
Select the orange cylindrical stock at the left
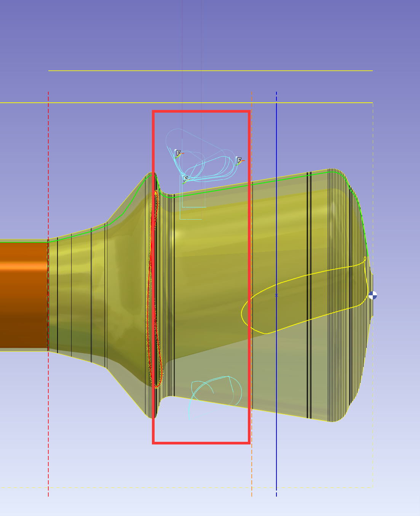pos(24,295)
